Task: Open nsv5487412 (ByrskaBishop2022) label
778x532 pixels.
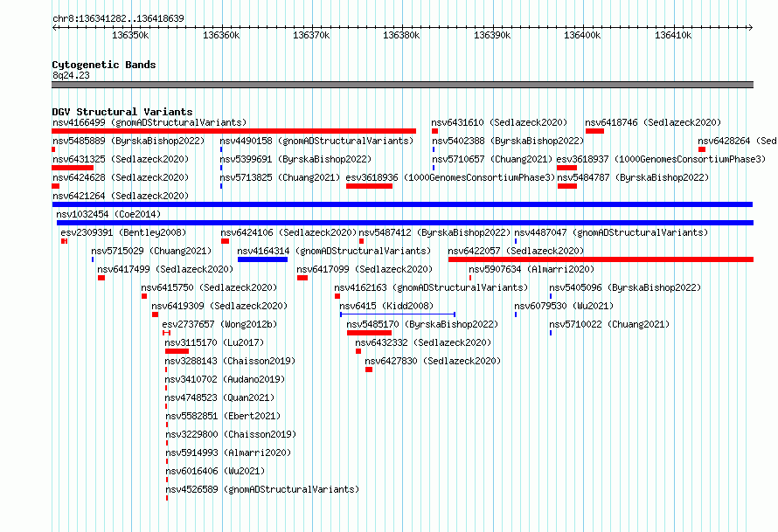Action: pos(434,232)
